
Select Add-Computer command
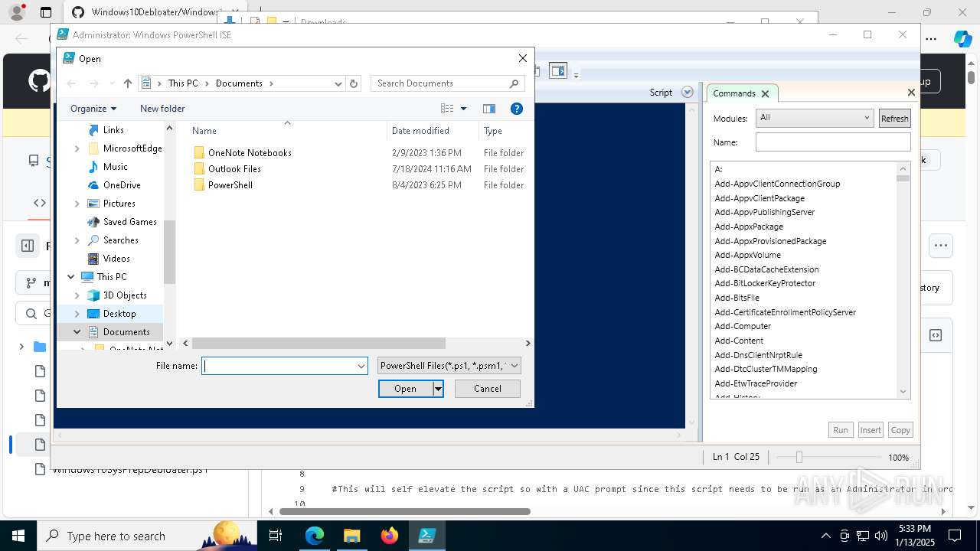[x=743, y=326]
